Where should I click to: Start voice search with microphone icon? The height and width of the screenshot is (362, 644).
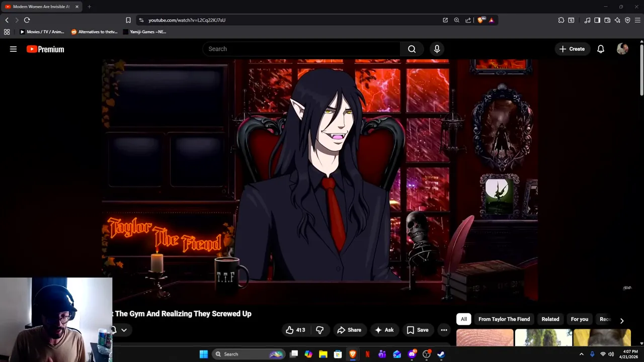[x=437, y=49]
